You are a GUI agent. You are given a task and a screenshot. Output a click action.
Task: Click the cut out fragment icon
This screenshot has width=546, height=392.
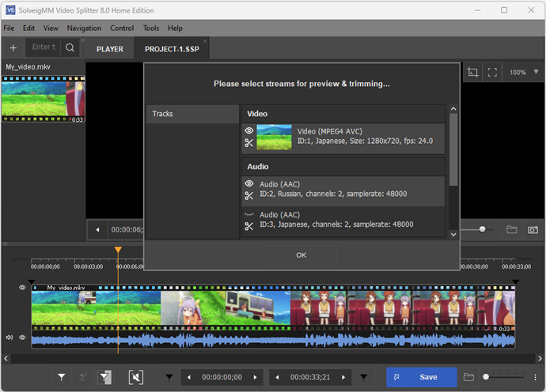point(136,377)
